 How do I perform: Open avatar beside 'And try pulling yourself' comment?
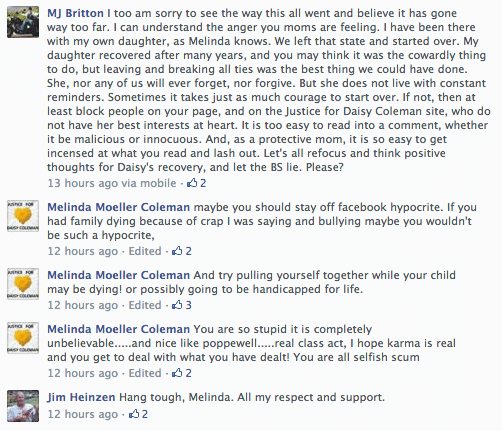(x=23, y=284)
